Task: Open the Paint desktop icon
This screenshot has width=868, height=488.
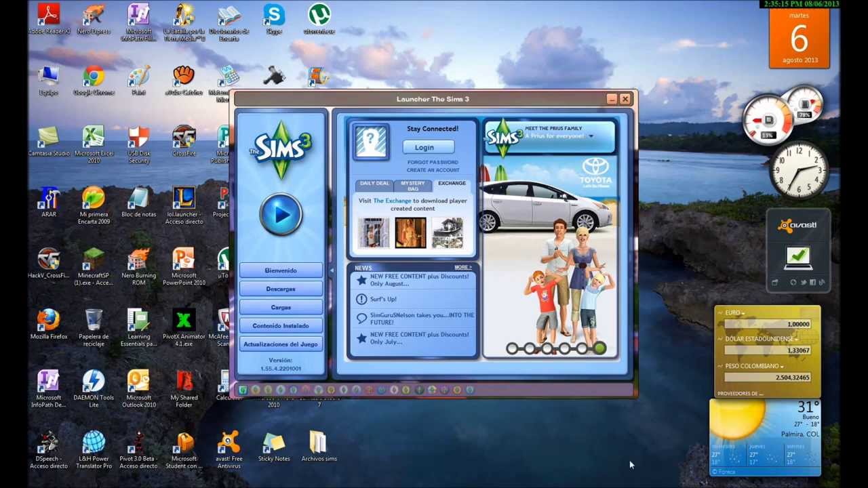Action: tap(139, 81)
